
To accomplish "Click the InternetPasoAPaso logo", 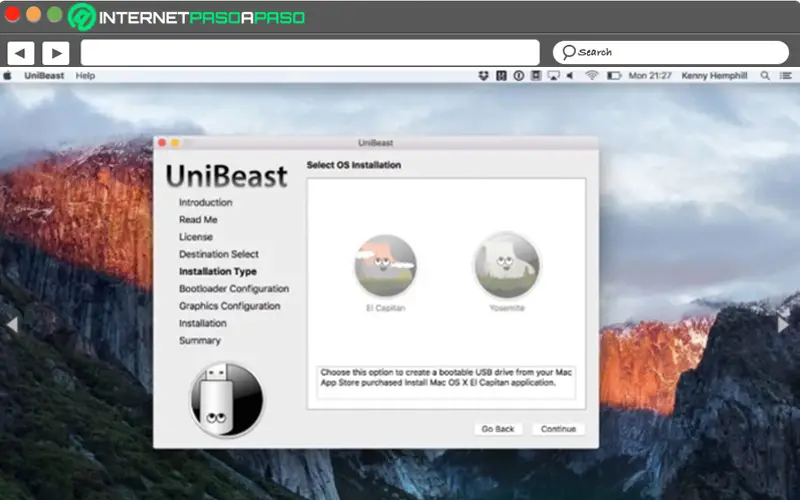I will pyautogui.click(x=187, y=17).
